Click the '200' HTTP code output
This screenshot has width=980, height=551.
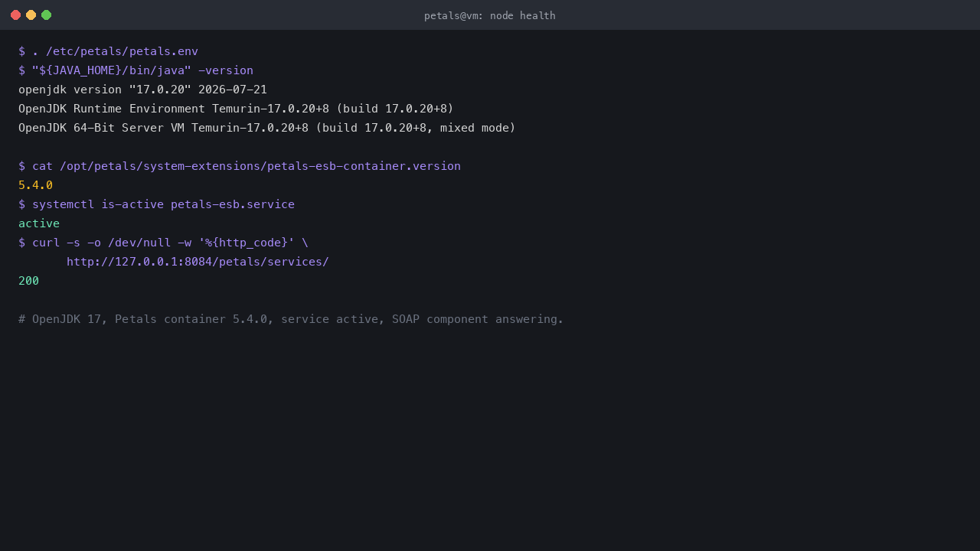coord(28,281)
